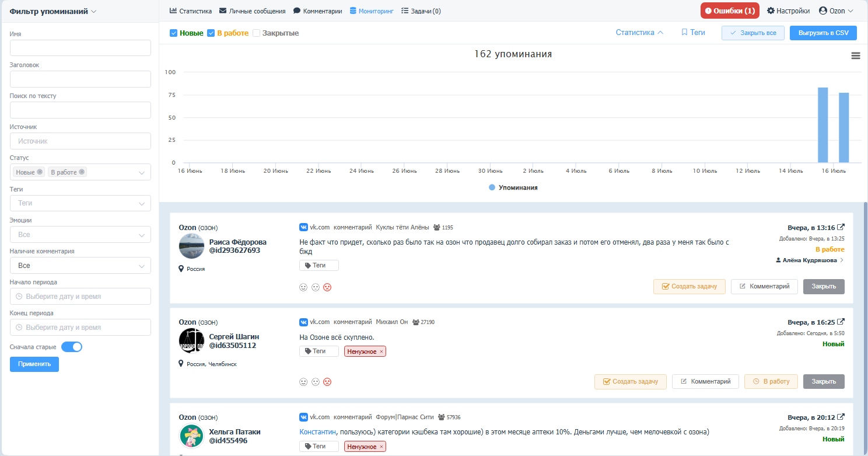Click the page vertical scrollbar
868x456 pixels.
(x=866, y=327)
